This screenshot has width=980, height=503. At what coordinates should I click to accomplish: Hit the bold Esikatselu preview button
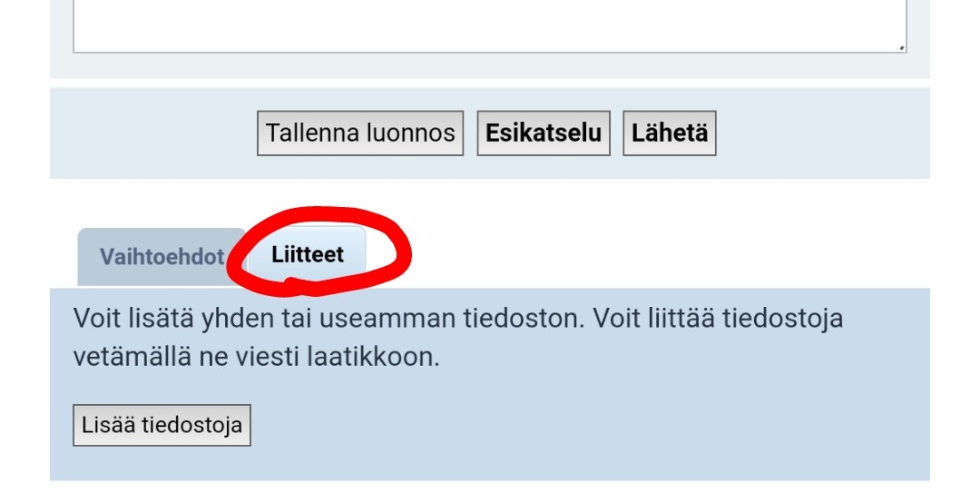[x=544, y=133]
